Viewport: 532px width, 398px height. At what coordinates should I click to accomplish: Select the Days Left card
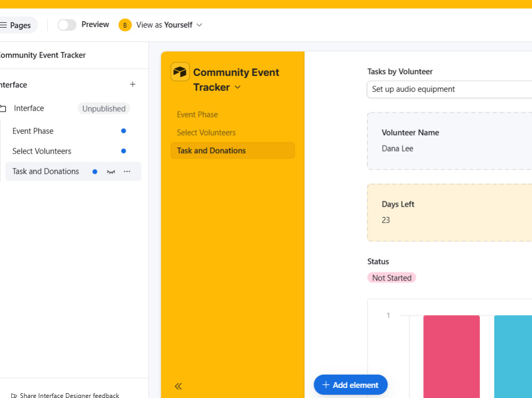pos(450,213)
